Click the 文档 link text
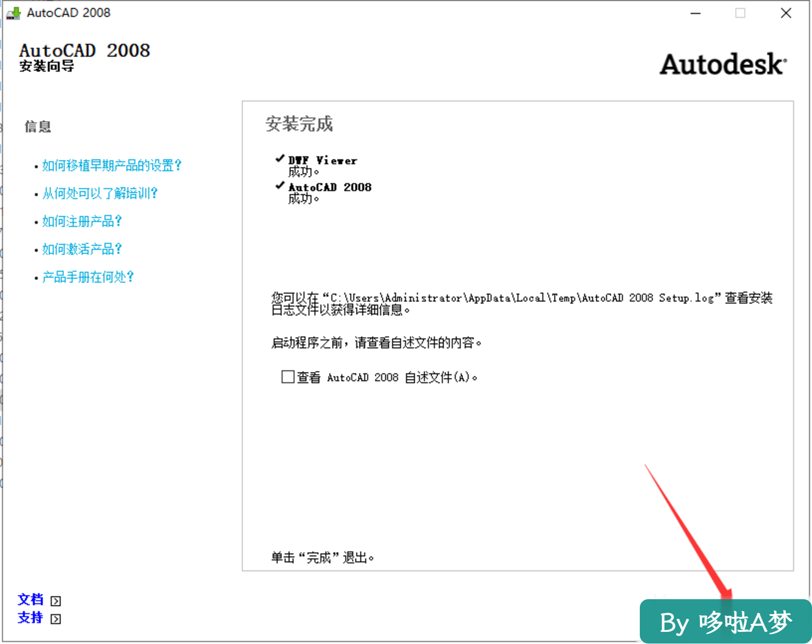The height and width of the screenshot is (644, 812). 30,600
